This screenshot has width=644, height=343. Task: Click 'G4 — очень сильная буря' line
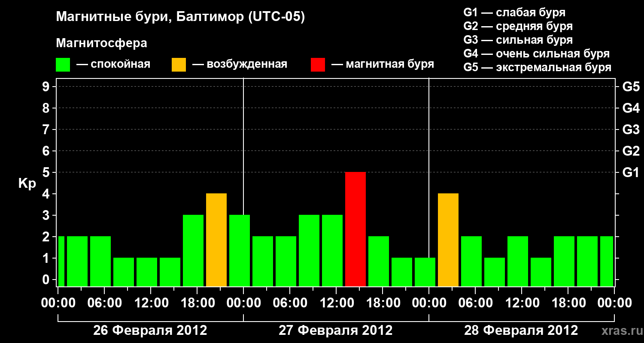click(536, 54)
